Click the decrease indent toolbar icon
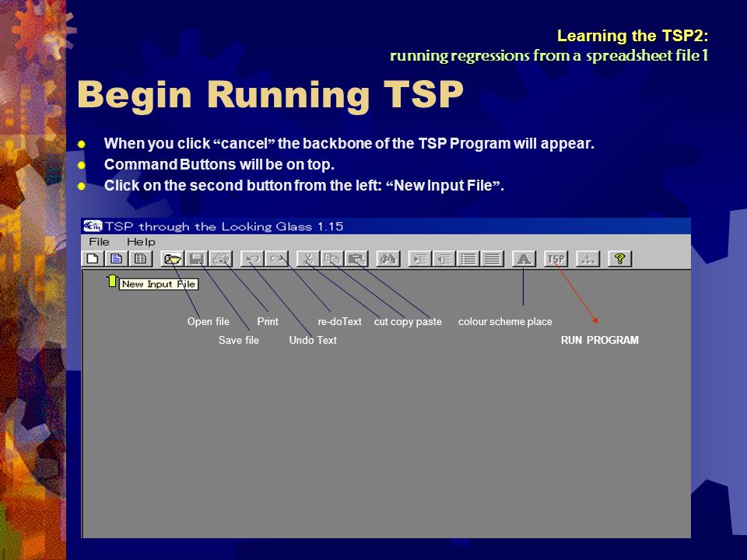The height and width of the screenshot is (560, 747). (444, 258)
